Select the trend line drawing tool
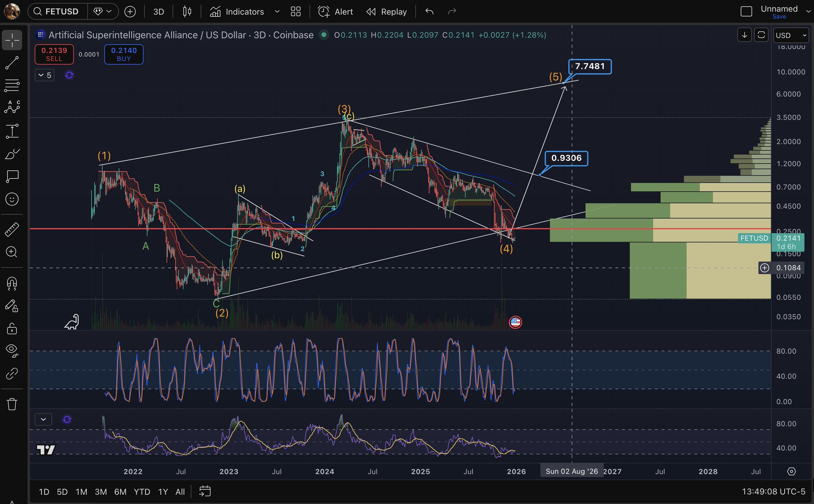Image resolution: width=814 pixels, height=504 pixels. point(12,63)
